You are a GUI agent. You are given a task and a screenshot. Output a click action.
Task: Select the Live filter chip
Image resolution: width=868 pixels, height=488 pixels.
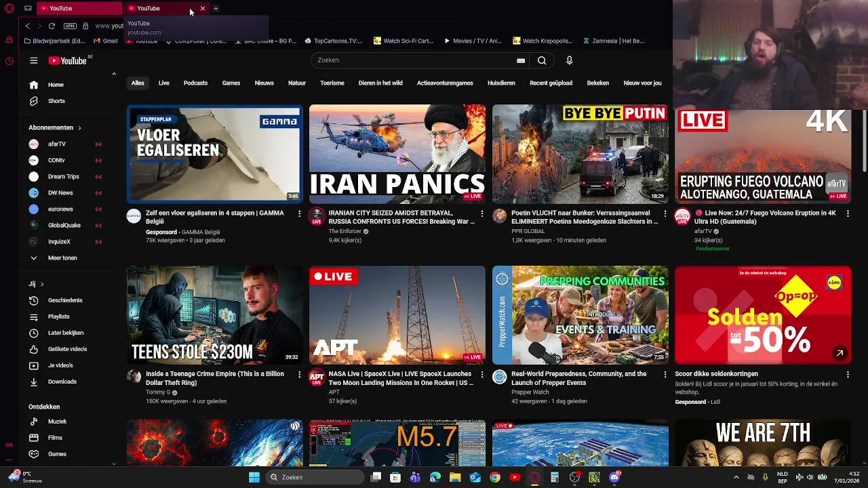(164, 83)
